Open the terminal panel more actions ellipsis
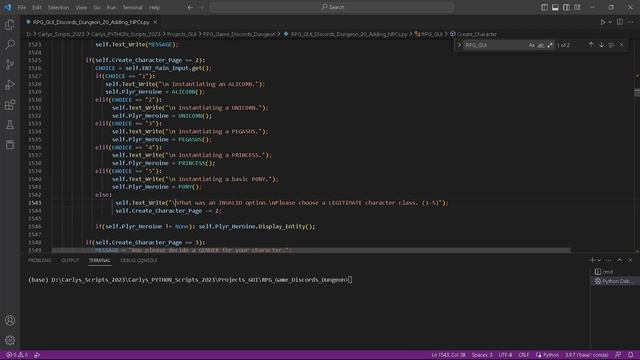Viewport: 640px width, 360px height. 609,260
